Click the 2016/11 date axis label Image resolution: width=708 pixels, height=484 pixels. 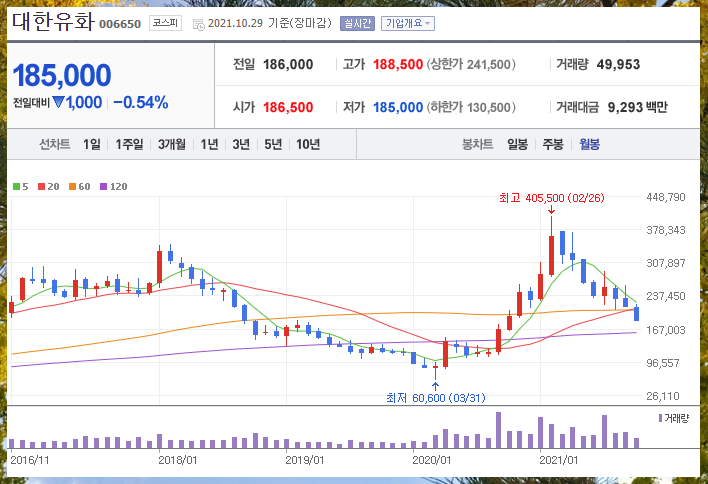(x=29, y=460)
